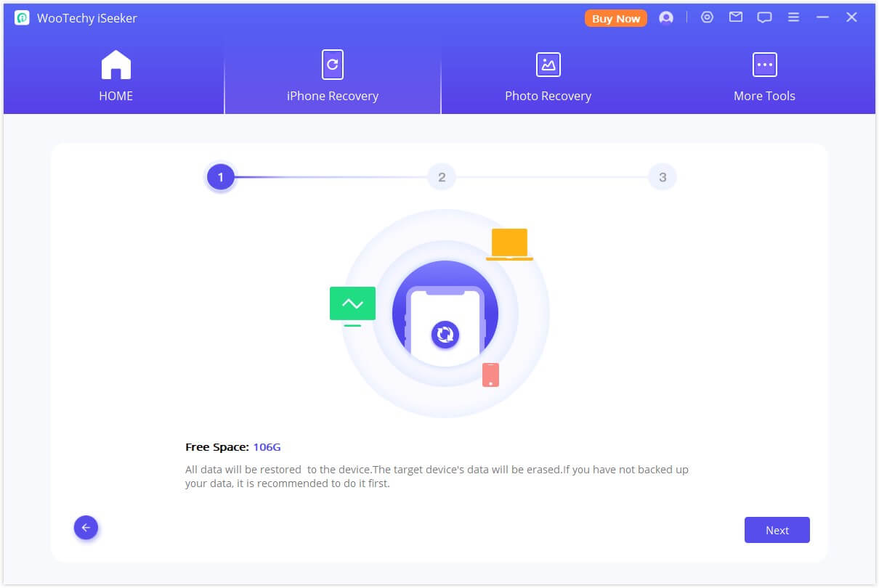Click the yellow laptop icon
The image size is (879, 588).
point(509,244)
